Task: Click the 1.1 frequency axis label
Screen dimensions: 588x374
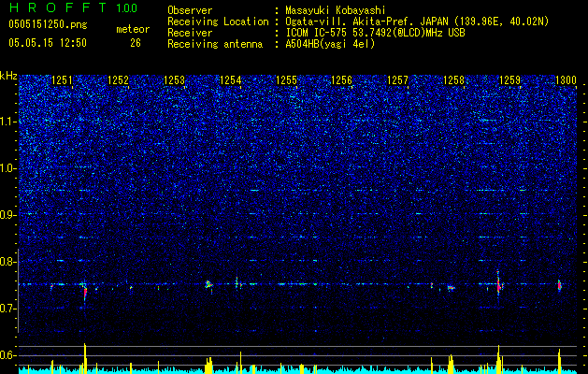Action: click(8, 122)
